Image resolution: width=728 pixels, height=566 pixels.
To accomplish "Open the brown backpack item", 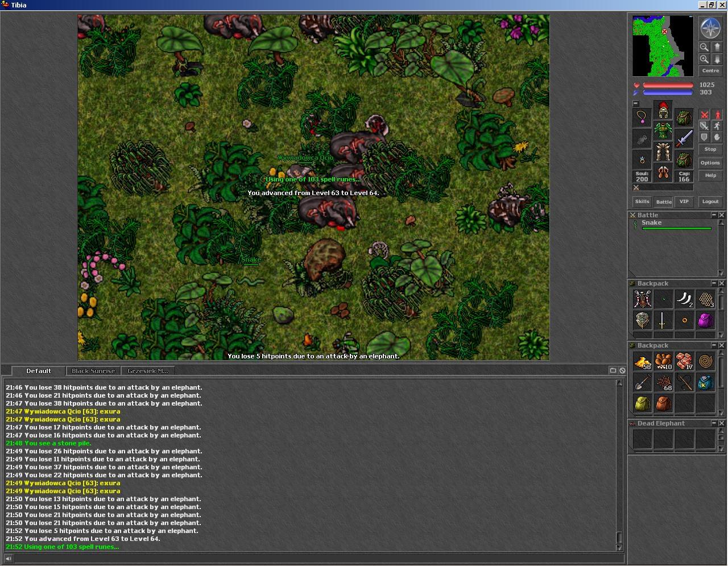I will [664, 403].
